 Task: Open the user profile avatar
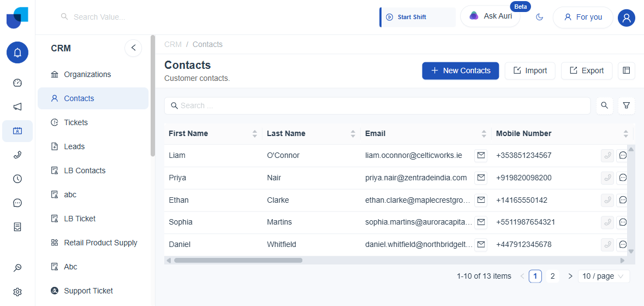click(x=627, y=17)
